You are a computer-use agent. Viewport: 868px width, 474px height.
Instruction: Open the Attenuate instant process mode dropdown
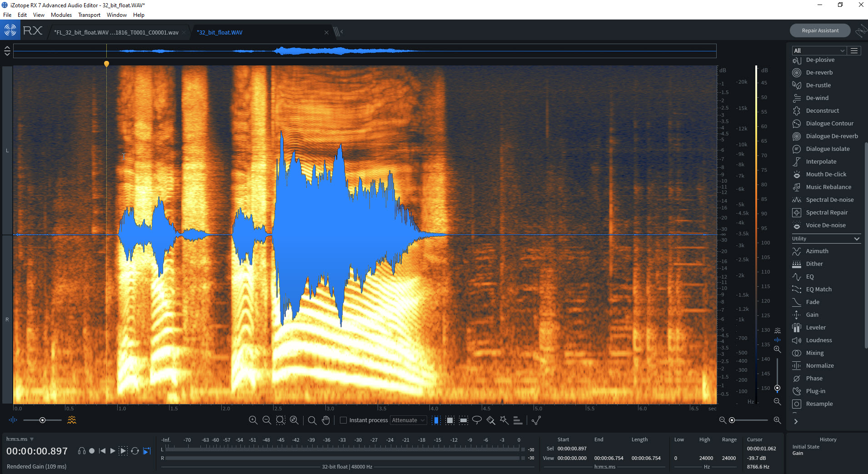[x=408, y=420]
